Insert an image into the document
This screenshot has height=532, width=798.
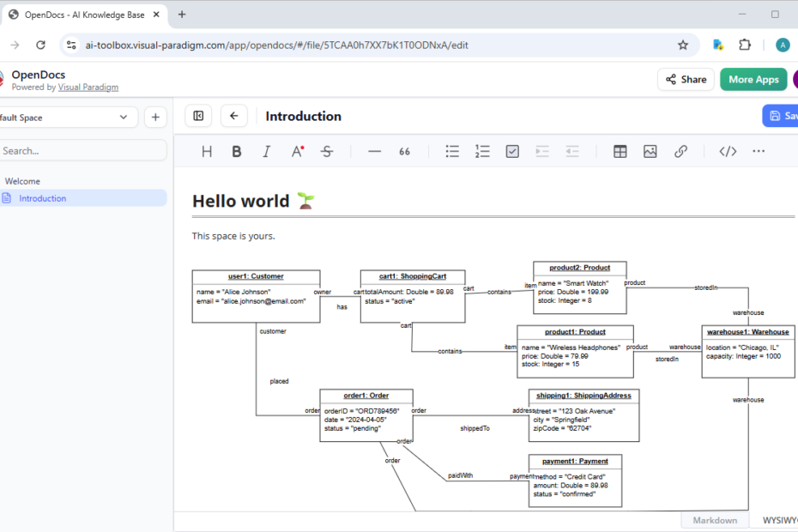(650, 151)
